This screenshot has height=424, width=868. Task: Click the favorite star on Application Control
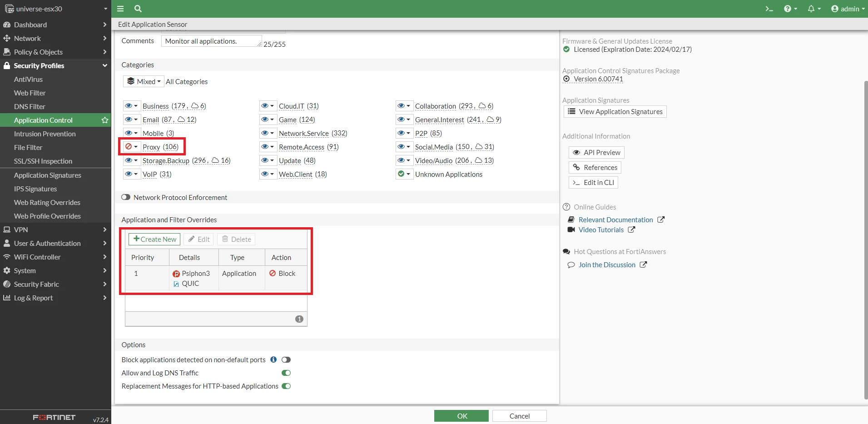click(x=105, y=120)
